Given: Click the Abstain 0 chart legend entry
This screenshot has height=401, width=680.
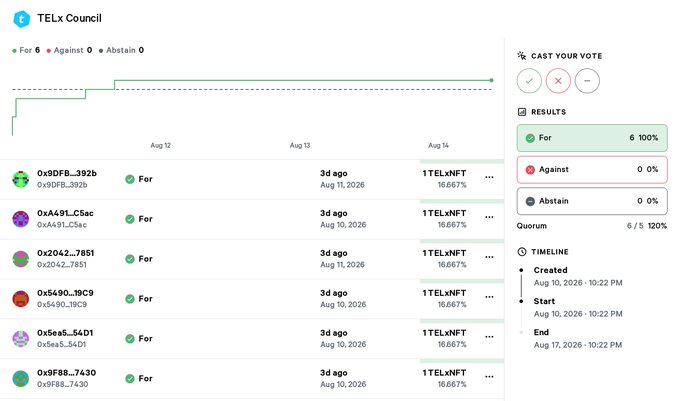Looking at the screenshot, I should tap(121, 50).
